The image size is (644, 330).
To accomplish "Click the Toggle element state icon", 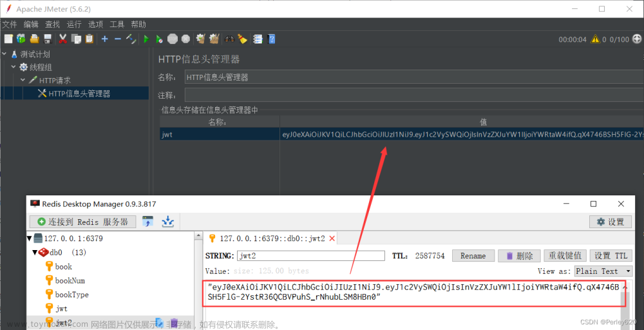I will point(131,39).
